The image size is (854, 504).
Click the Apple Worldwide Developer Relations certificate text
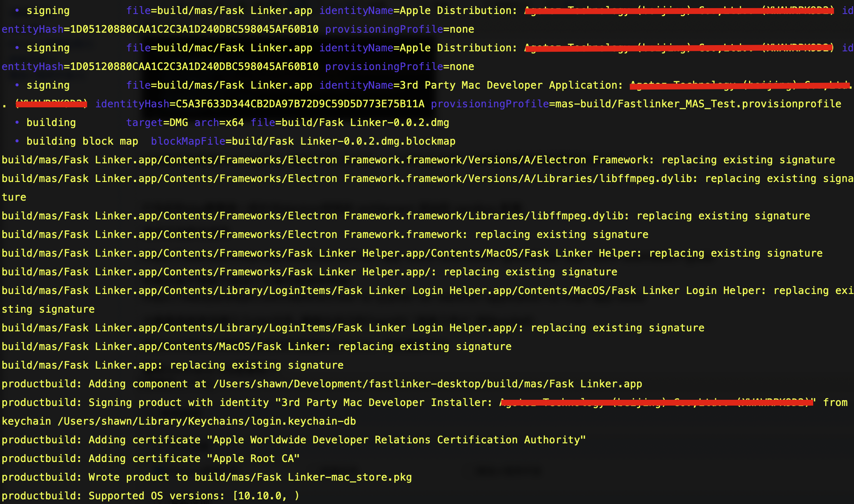[x=396, y=440]
